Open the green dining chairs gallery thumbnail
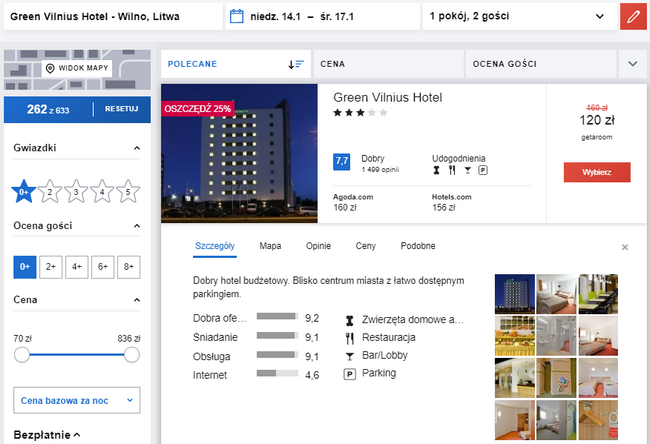 pyautogui.click(x=598, y=294)
